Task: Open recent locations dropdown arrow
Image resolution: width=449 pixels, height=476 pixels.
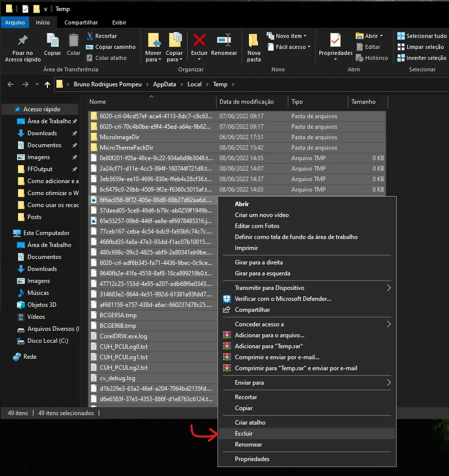Action: coord(37,84)
